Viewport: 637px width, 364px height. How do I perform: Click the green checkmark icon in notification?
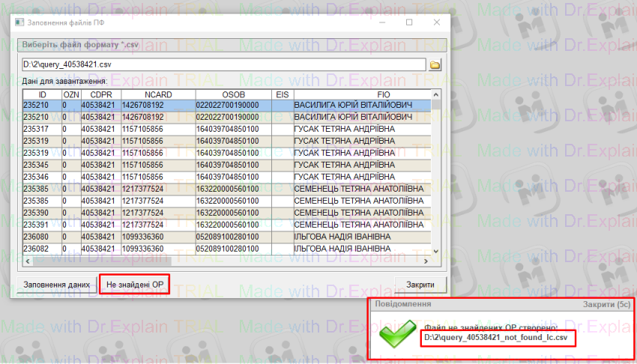[x=399, y=335]
